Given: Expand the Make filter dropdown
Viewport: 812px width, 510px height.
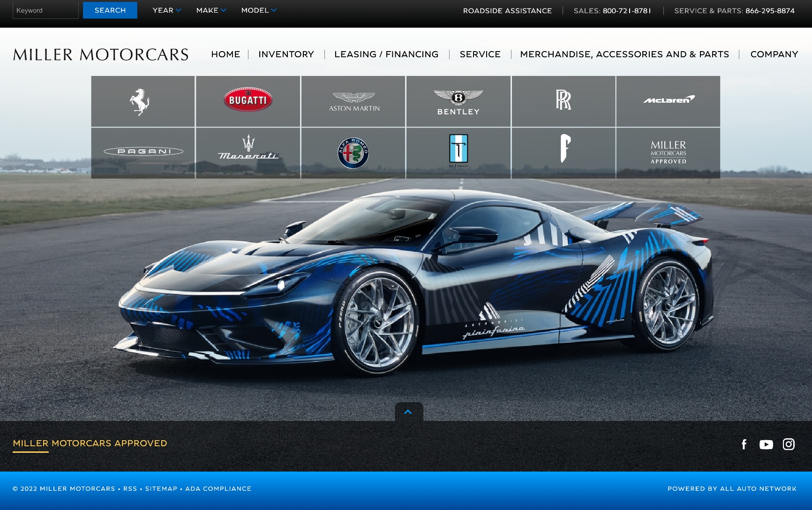Looking at the screenshot, I should [211, 10].
